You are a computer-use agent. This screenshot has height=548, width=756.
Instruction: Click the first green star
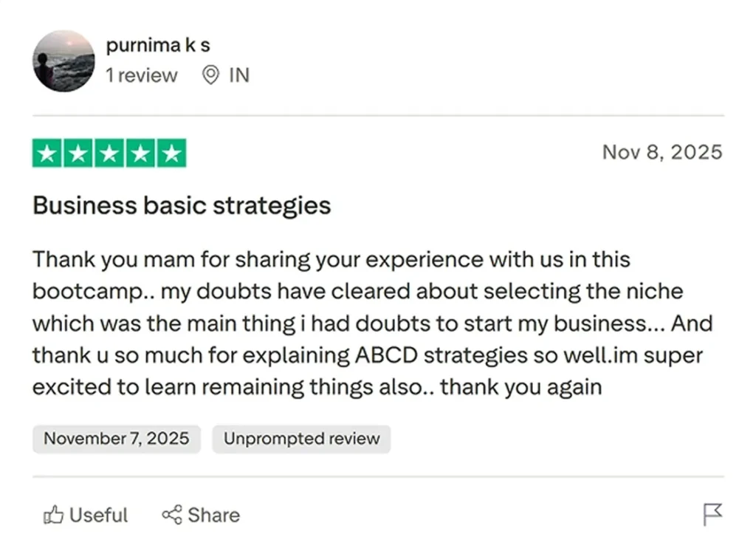pyautogui.click(x=48, y=154)
